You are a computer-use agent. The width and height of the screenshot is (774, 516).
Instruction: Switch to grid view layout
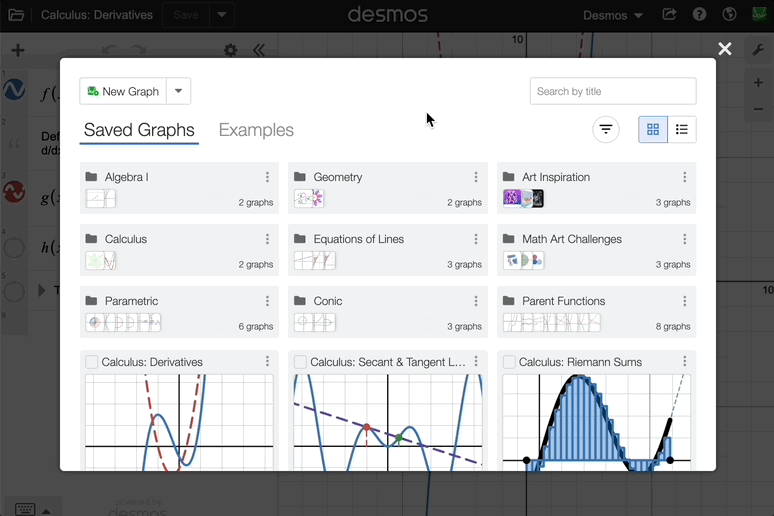[653, 129]
